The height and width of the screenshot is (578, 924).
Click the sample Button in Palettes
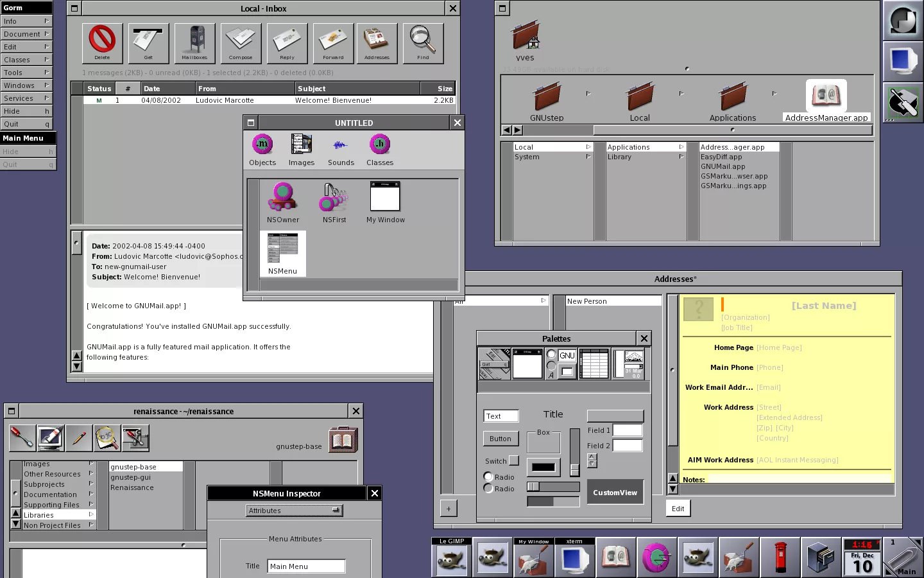(x=501, y=439)
